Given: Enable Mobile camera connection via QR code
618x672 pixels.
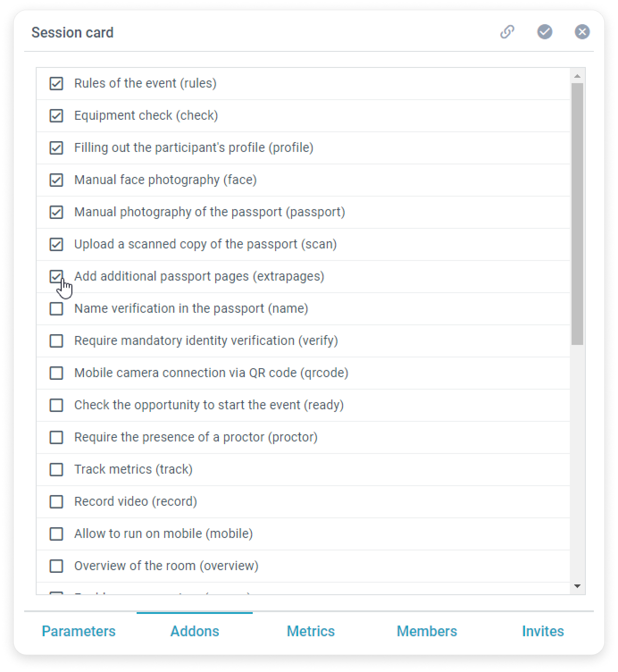Looking at the screenshot, I should pyautogui.click(x=56, y=373).
